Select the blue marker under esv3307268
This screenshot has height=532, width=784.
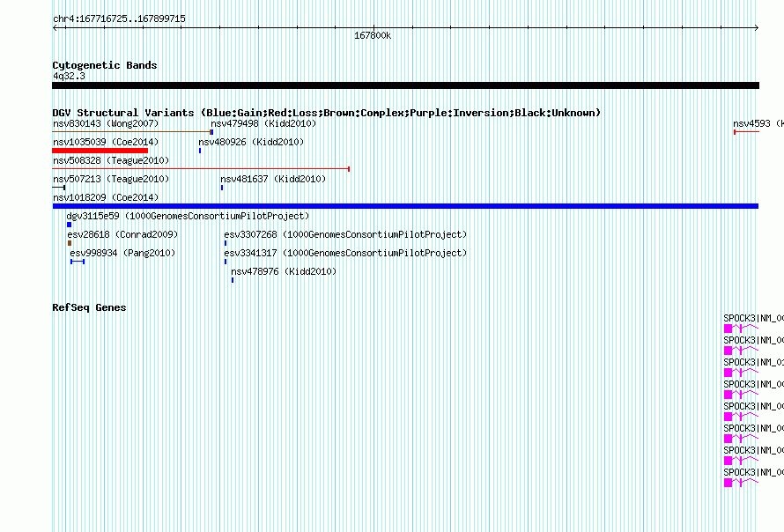(226, 243)
